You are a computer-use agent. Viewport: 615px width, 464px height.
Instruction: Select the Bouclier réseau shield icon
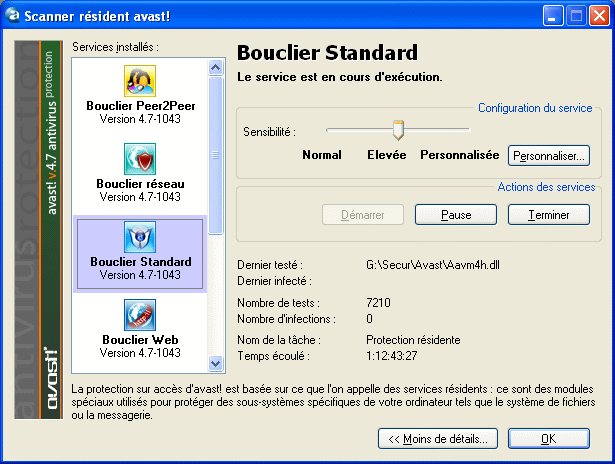[x=140, y=159]
